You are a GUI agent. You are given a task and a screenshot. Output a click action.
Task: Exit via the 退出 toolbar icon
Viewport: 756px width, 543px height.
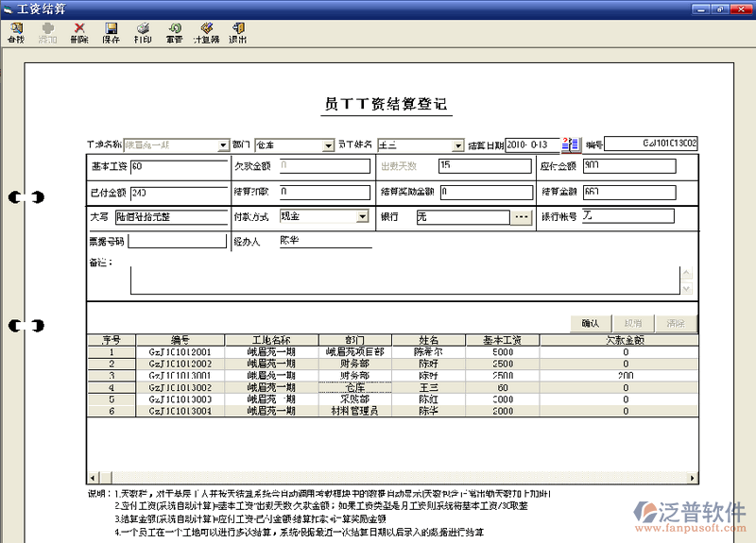pyautogui.click(x=237, y=33)
